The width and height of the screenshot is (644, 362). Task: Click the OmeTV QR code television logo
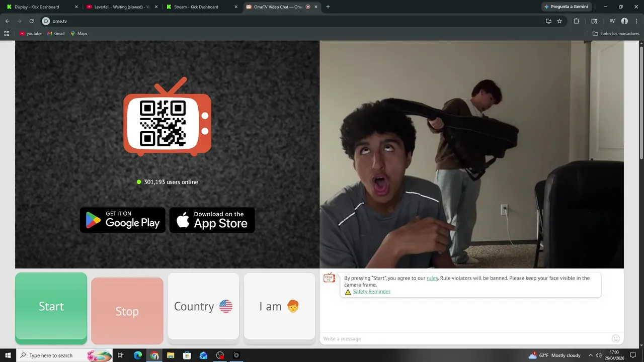click(x=168, y=118)
